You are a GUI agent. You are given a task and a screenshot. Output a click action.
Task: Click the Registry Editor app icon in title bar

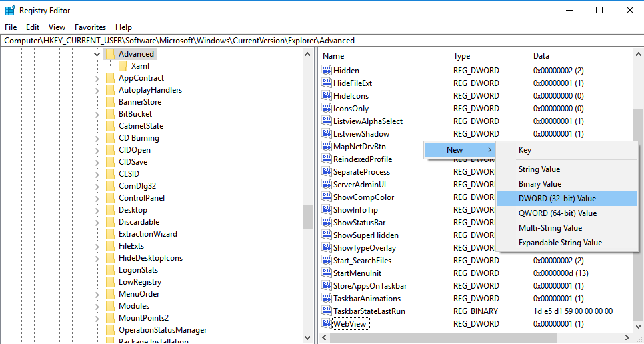pos(10,10)
